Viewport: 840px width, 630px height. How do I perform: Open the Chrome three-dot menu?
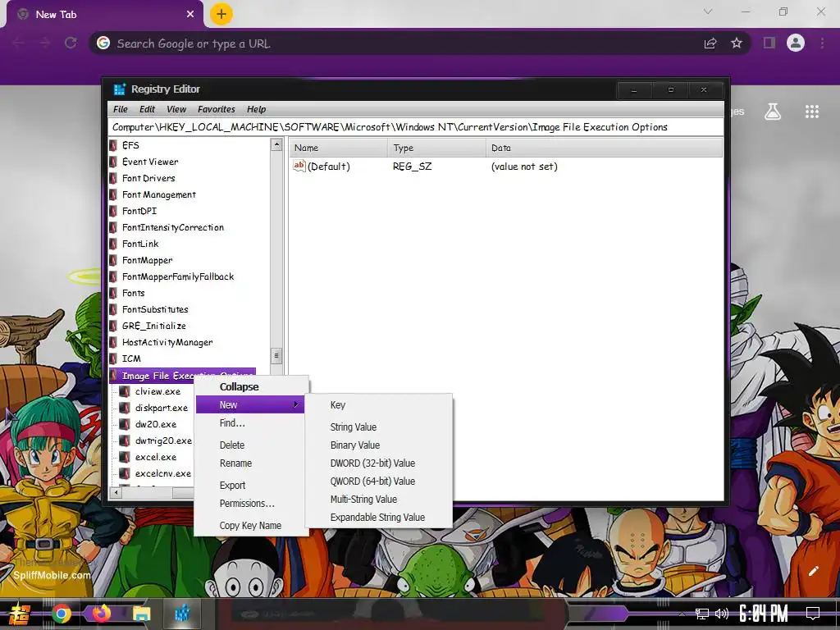point(822,43)
